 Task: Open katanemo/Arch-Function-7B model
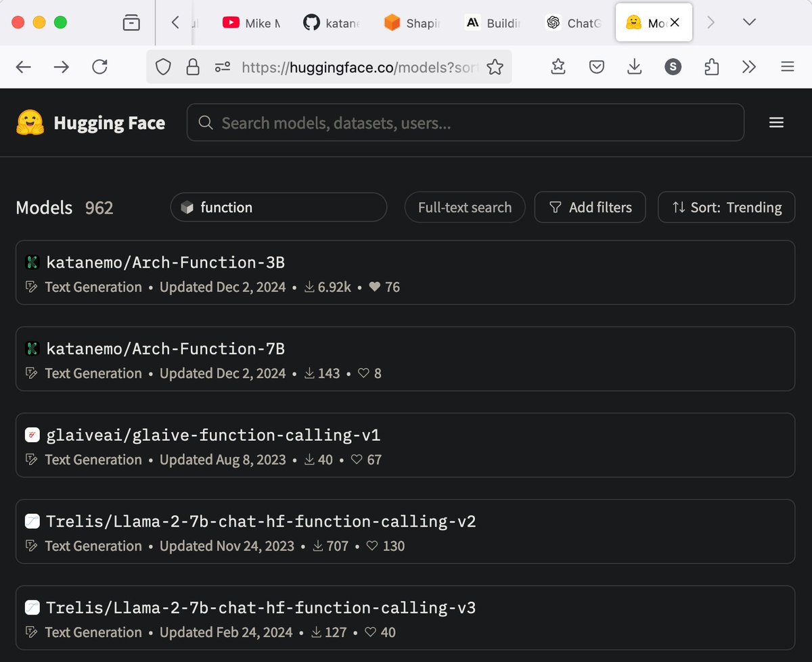(x=405, y=359)
